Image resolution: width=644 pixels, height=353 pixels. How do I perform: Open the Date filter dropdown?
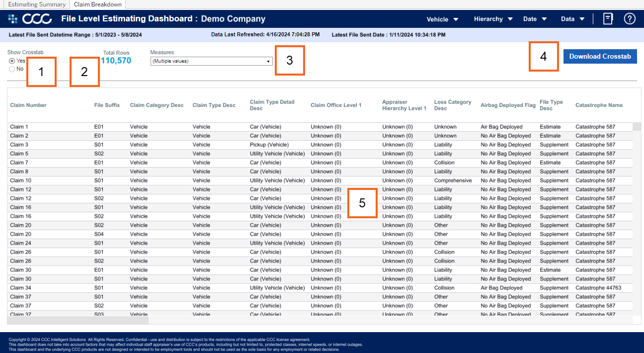[x=535, y=19]
